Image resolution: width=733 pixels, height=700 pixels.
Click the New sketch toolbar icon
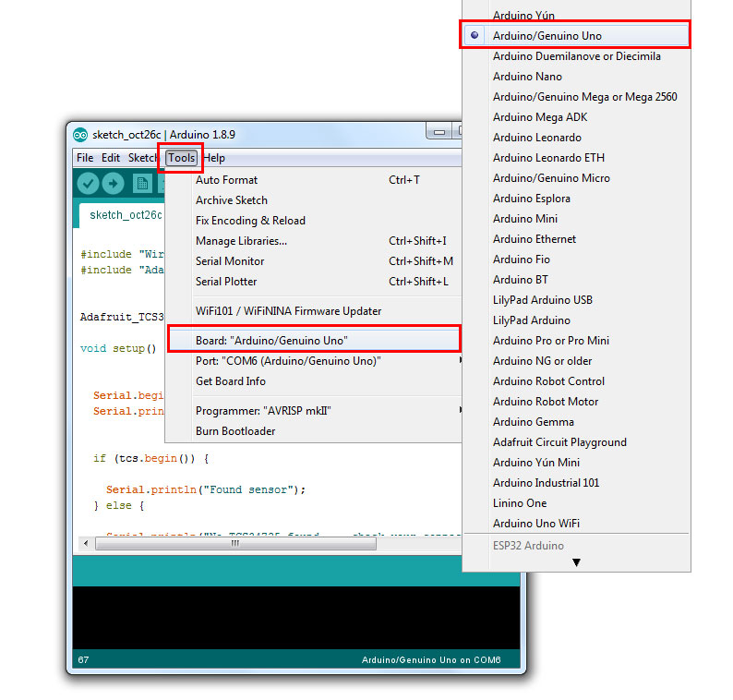point(142,183)
